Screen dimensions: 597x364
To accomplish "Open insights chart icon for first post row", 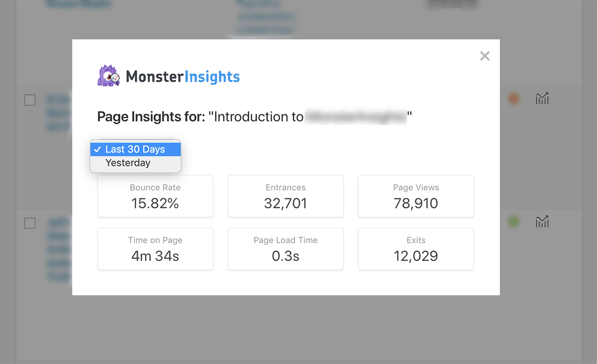I will [542, 98].
